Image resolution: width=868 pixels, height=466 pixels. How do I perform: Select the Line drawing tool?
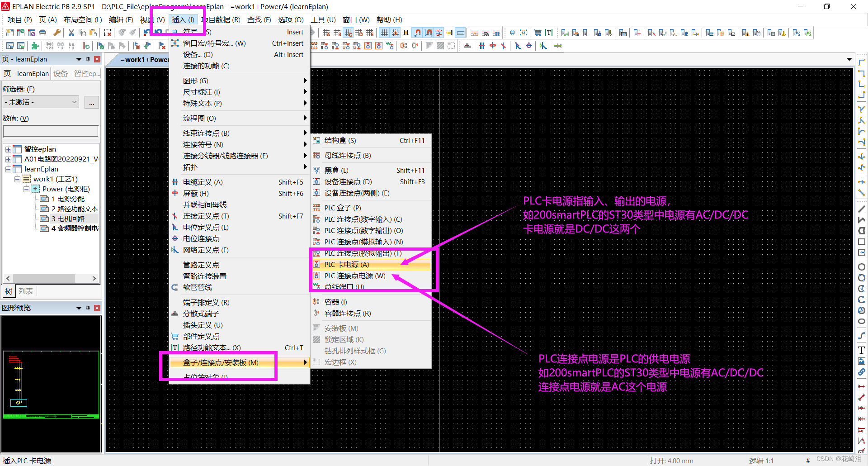(x=862, y=209)
